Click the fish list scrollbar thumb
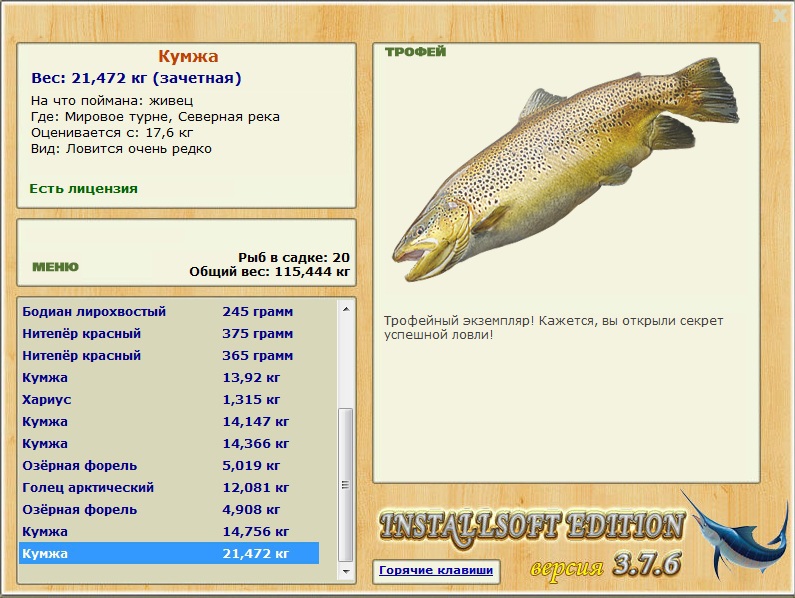795x598 pixels. pyautogui.click(x=346, y=484)
